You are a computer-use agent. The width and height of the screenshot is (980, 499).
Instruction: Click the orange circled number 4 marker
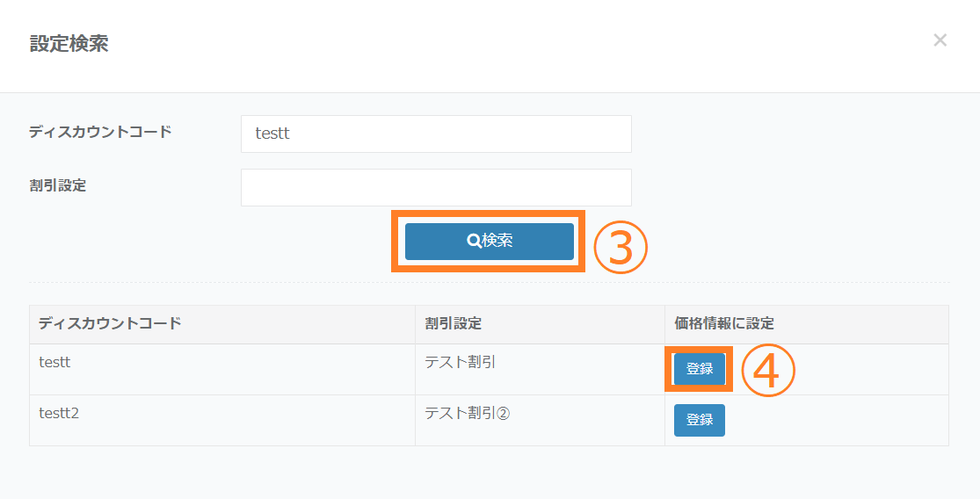(x=767, y=371)
